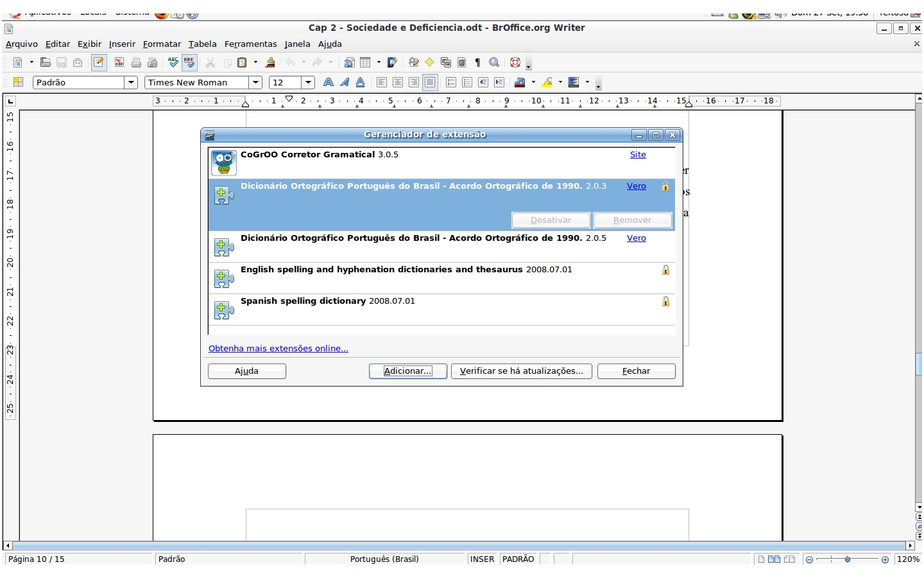
Task: Move the zoom slider handle
Action: point(848,559)
